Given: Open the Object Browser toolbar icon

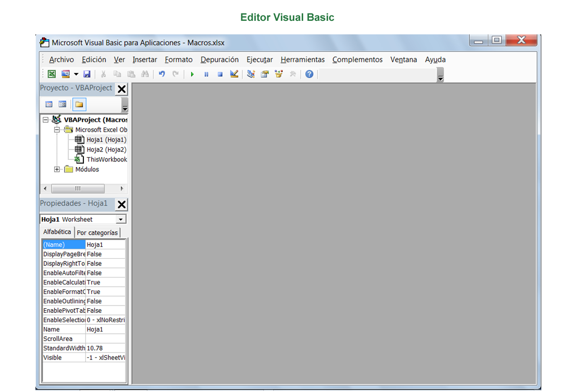Looking at the screenshot, I should tap(279, 74).
